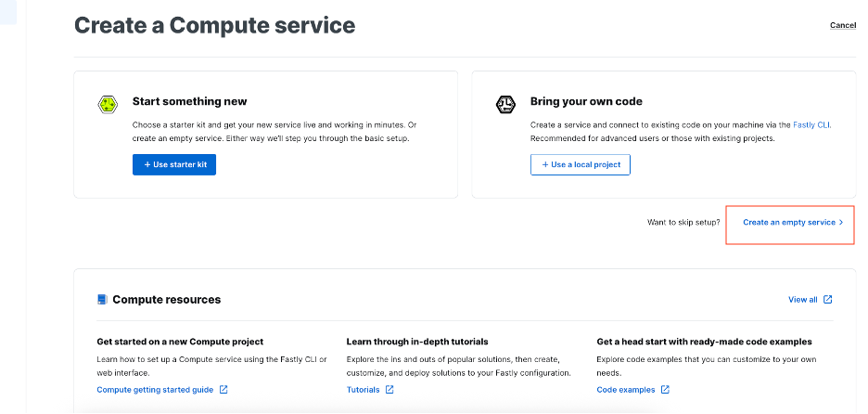The image size is (868, 414).
Task: Click Get a head start with ready-made code examples
Action: (x=704, y=342)
